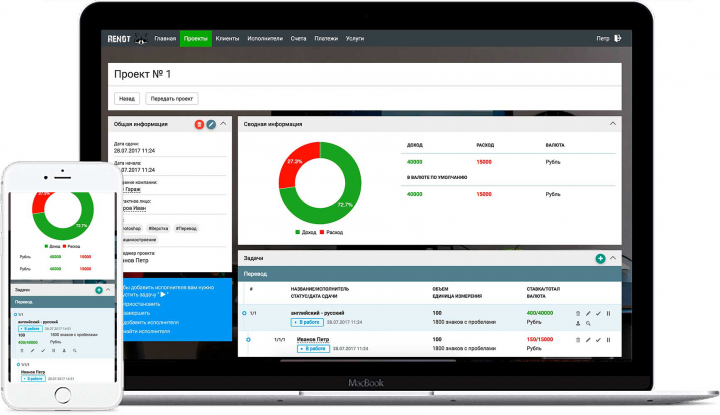Mark Иванов Петр subtask complete on laptop
720x415 pixels.
pyautogui.click(x=598, y=340)
